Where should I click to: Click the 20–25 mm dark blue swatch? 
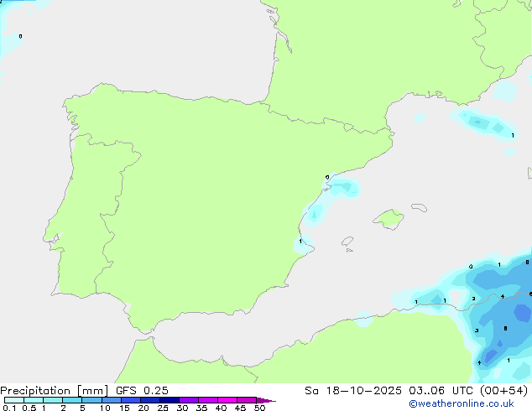[x=150, y=400]
